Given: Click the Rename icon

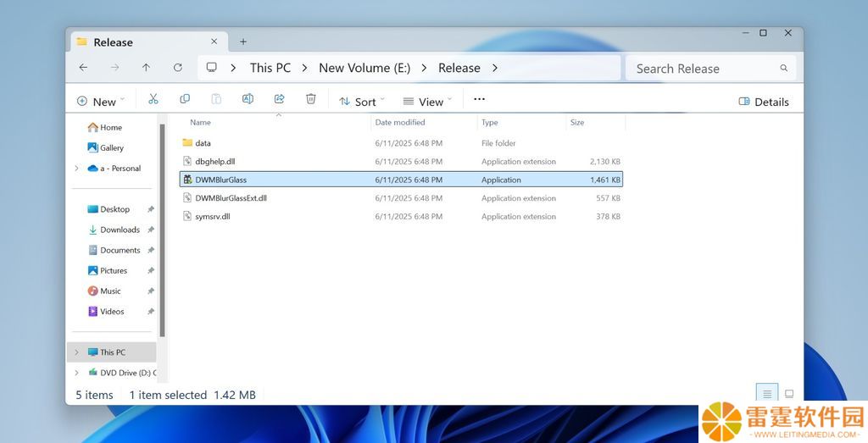Looking at the screenshot, I should 248,99.
